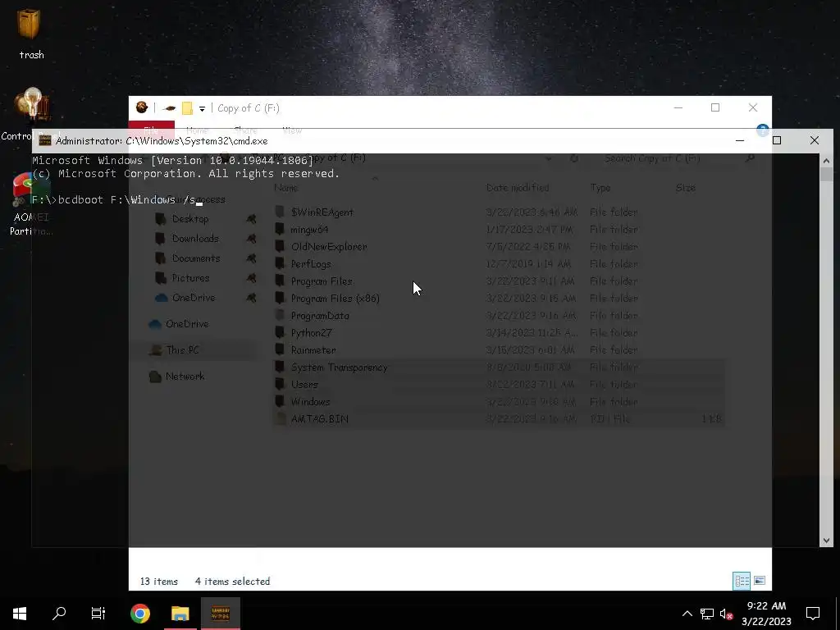Switch to the View ribbon tab

292,130
